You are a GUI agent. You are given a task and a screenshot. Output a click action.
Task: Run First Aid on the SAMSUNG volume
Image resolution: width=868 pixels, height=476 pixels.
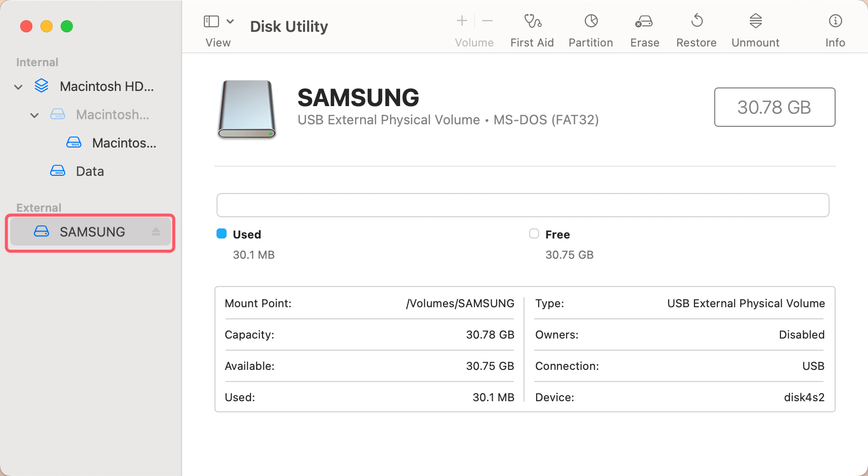coord(532,28)
